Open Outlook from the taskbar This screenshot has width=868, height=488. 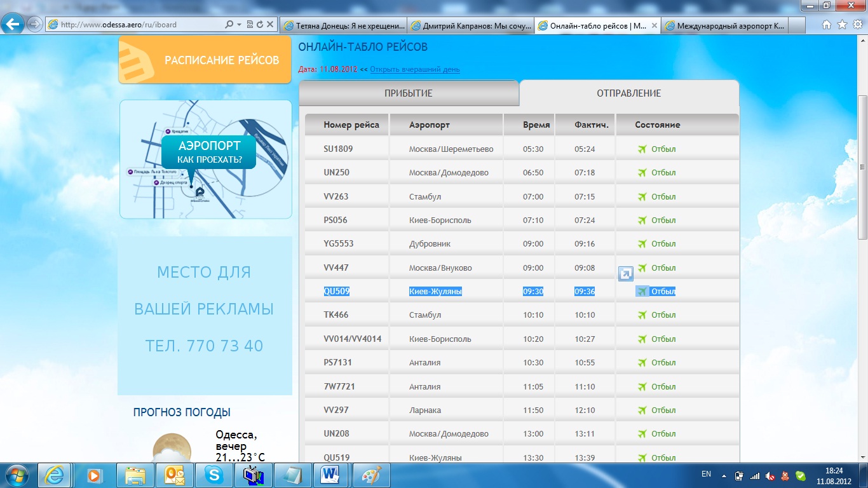point(174,475)
